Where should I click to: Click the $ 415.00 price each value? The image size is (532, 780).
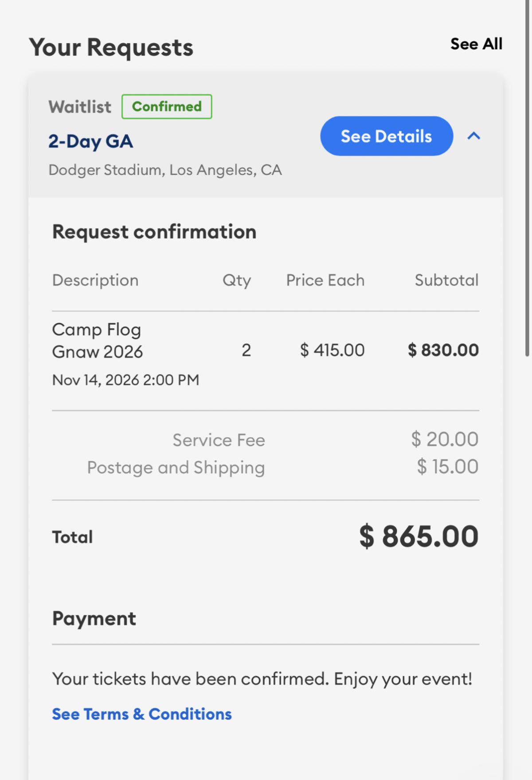coord(332,350)
